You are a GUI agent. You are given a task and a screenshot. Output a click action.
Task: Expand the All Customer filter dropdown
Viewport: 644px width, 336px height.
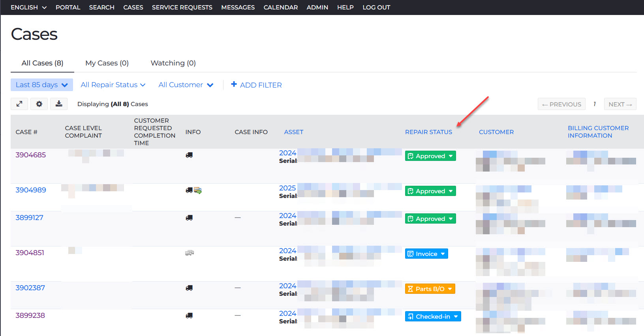[186, 85]
